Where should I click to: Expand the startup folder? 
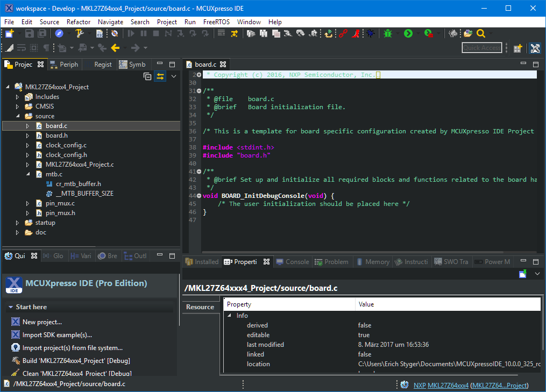click(x=18, y=223)
